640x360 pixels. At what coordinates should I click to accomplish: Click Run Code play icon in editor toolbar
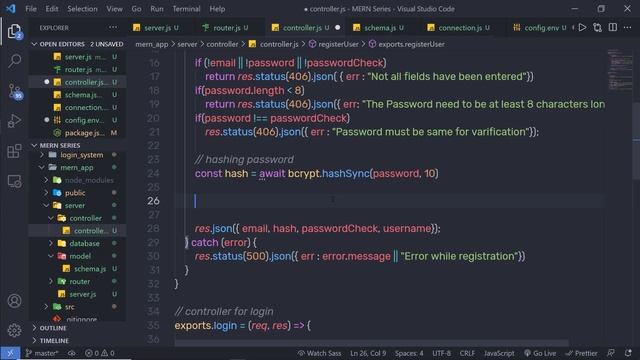[582, 28]
